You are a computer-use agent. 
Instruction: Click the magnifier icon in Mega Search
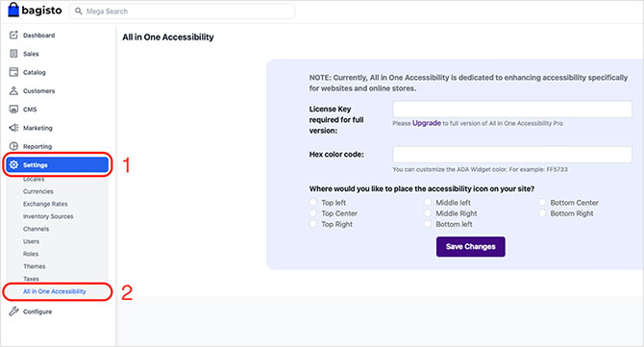coord(79,12)
